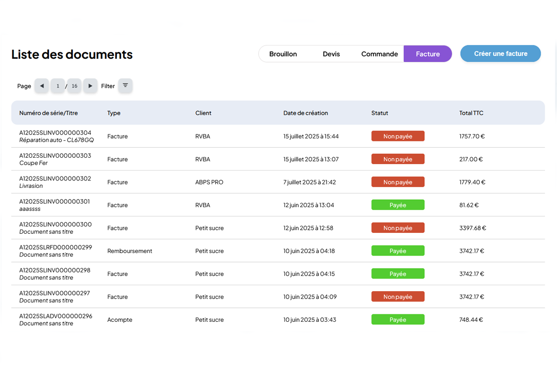The image size is (557, 392).
Task: Sort by the Total TTC column header
Action: click(471, 113)
